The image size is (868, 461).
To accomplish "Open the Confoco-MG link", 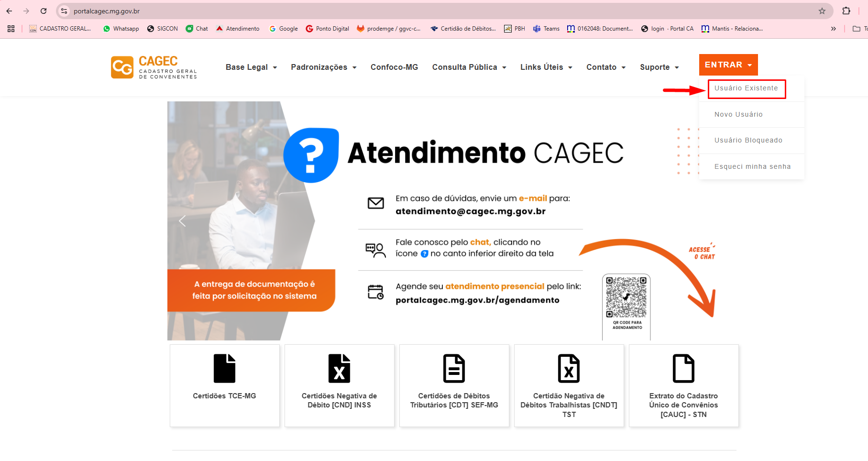I will pyautogui.click(x=394, y=67).
